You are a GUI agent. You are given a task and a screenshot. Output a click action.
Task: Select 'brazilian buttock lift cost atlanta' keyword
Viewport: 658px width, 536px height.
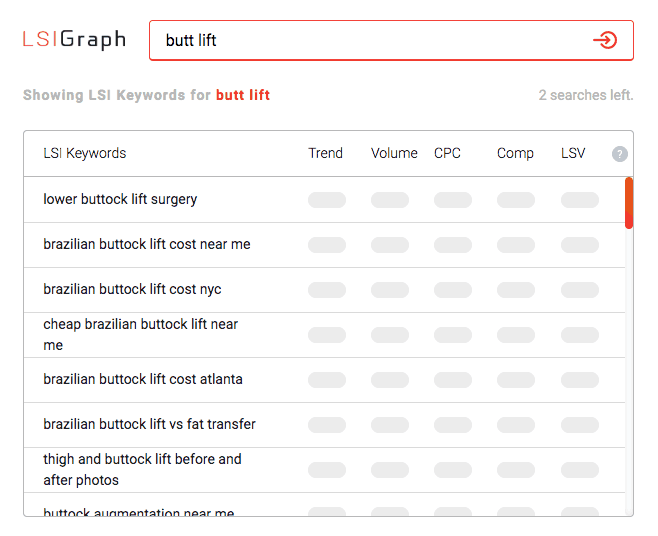[x=143, y=379]
